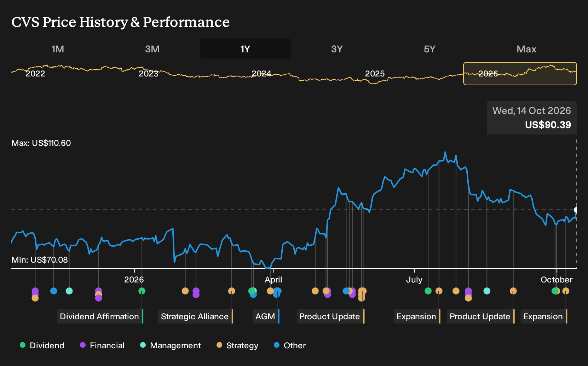Click the orange marker above Strategic Alliance label

point(231,291)
